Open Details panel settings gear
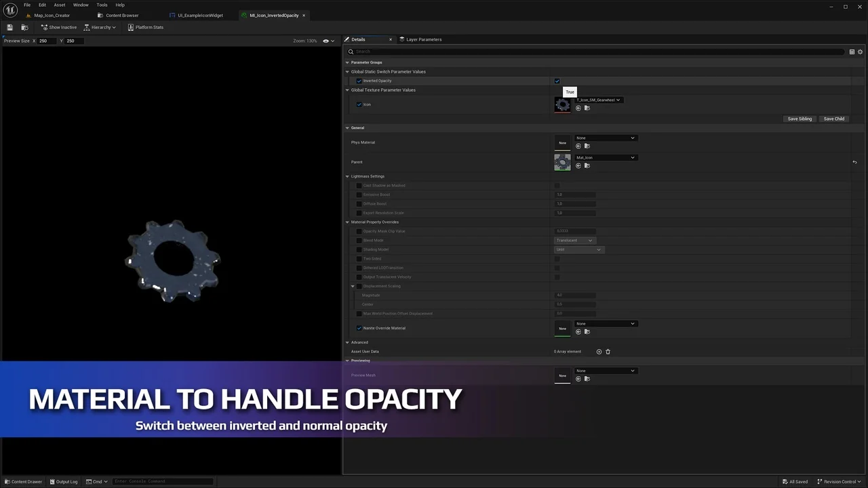Image resolution: width=868 pixels, height=488 pixels. pos(860,52)
